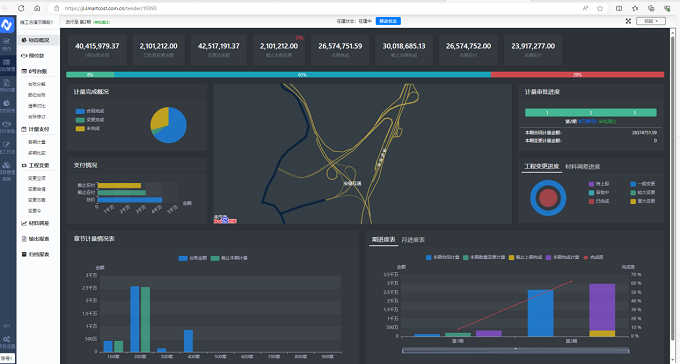Open the pencil edit icon in the dark sidebar
Image resolution: width=680 pixels, height=364 pixels.
7,144
